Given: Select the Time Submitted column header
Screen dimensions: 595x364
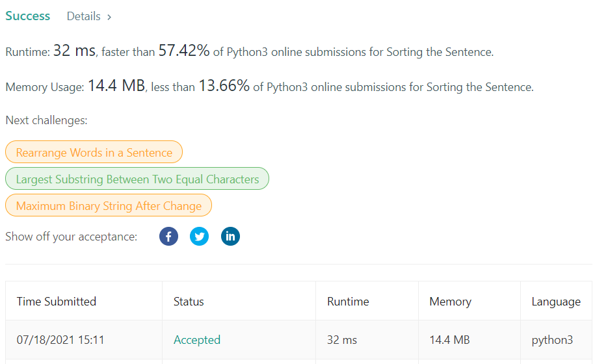Looking at the screenshot, I should coord(57,302).
